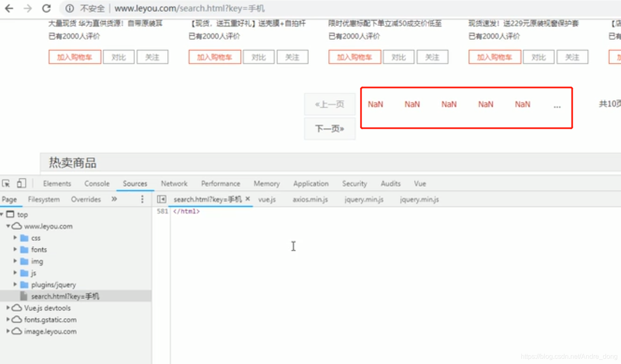The width and height of the screenshot is (621, 364).
Task: Switch to the Sources tab
Action: click(135, 184)
